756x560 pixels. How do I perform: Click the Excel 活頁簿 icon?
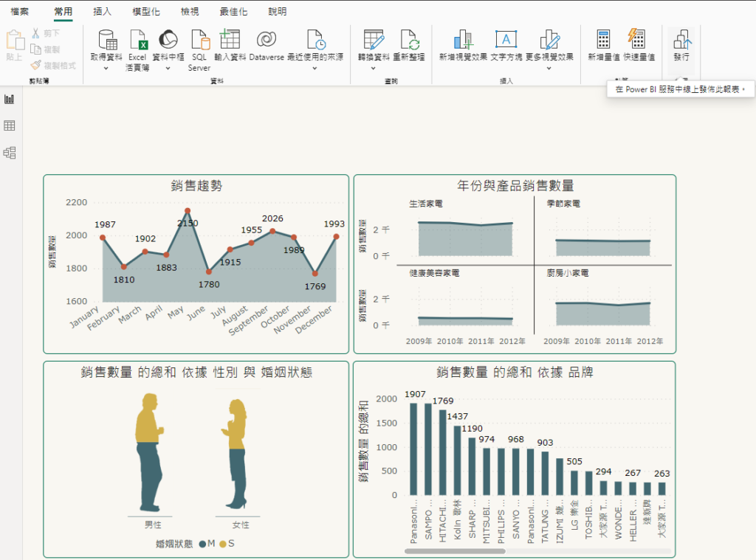[137, 41]
